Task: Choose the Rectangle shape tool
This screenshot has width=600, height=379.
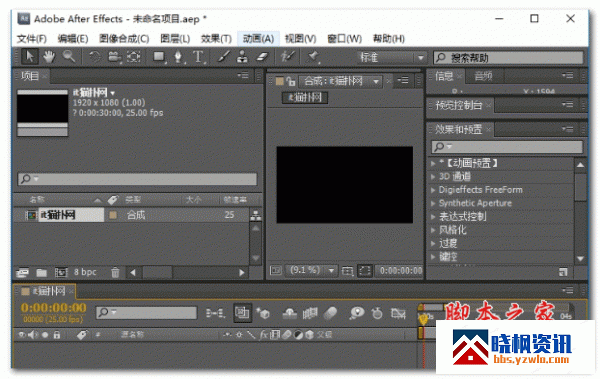Action: (158, 57)
